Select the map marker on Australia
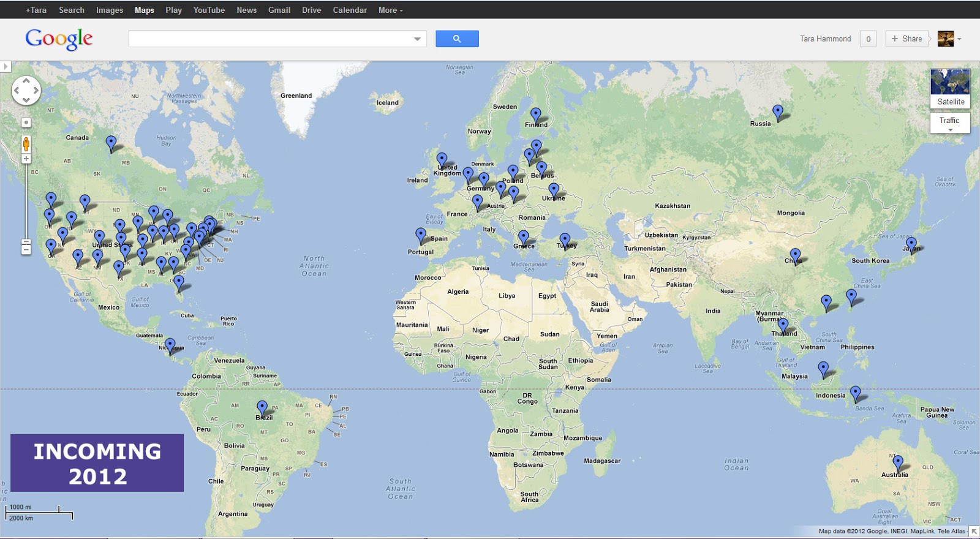The width and height of the screenshot is (980, 539). (898, 464)
